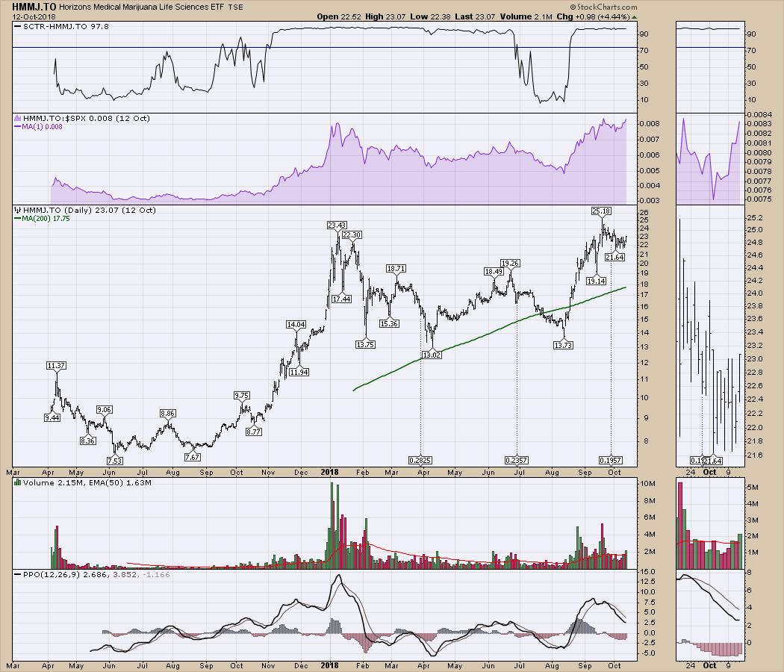
Task: Click the 11.94 price annotation
Action: 299,372
